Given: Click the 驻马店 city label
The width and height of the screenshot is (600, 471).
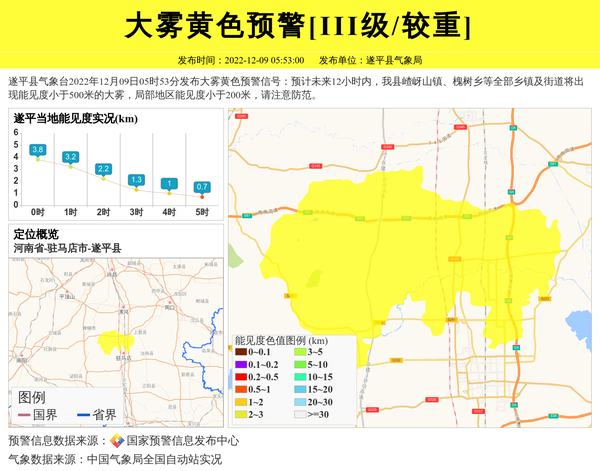Looking at the screenshot, I should pyautogui.click(x=124, y=358).
